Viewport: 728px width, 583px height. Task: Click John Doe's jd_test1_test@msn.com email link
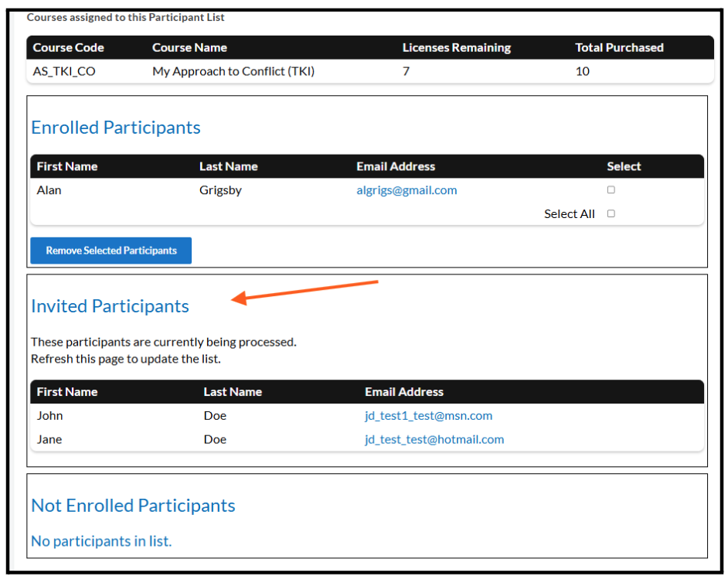428,416
